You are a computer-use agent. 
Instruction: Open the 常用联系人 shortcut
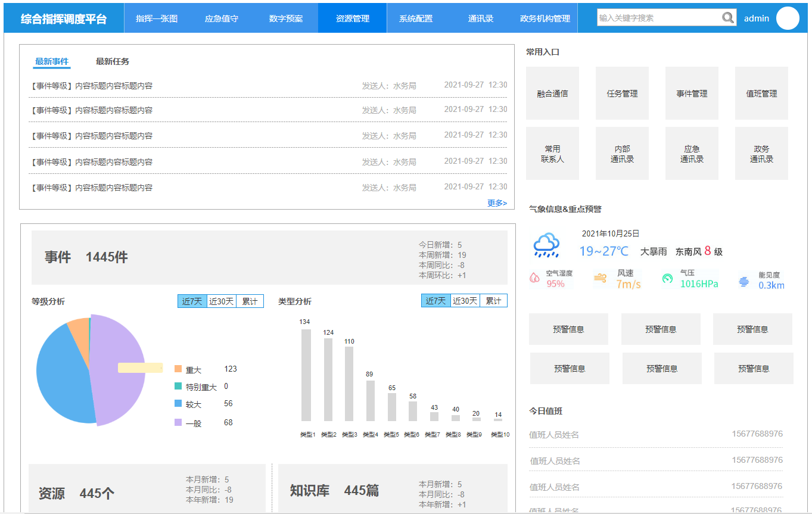[552, 154]
